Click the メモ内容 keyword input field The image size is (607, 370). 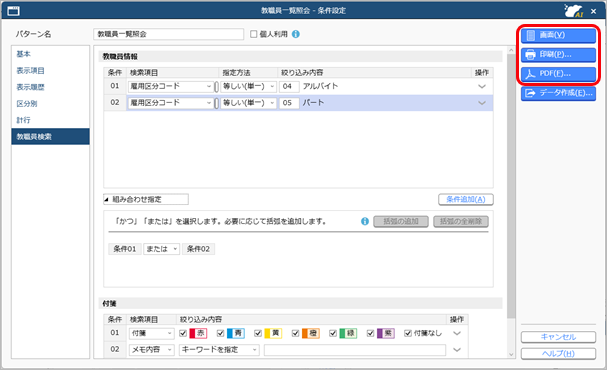355,350
